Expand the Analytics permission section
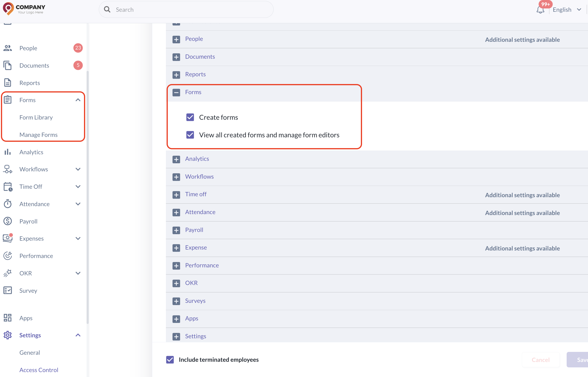Image resolution: width=588 pixels, height=377 pixels. point(176,159)
